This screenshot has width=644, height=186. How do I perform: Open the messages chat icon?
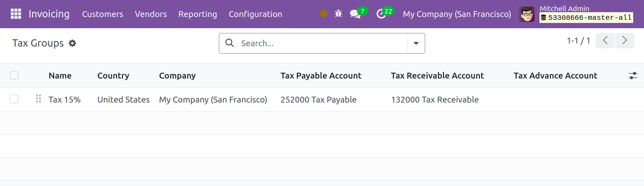[x=355, y=14]
